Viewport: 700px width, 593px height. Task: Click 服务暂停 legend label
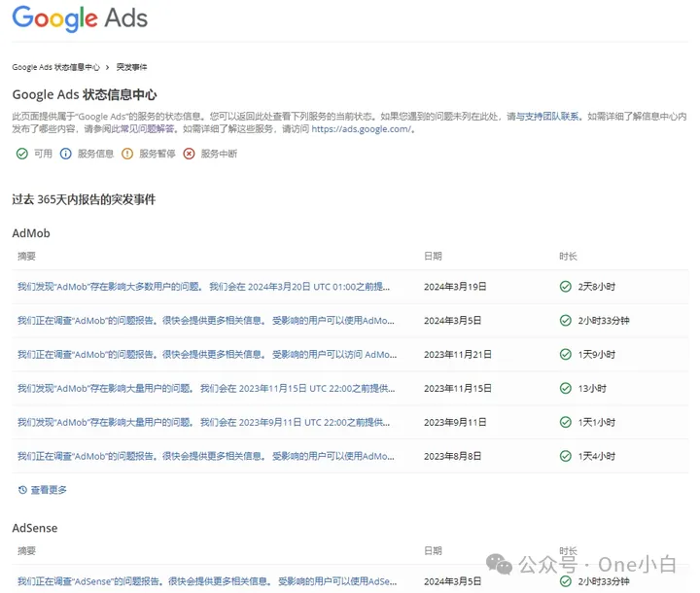coord(157,154)
